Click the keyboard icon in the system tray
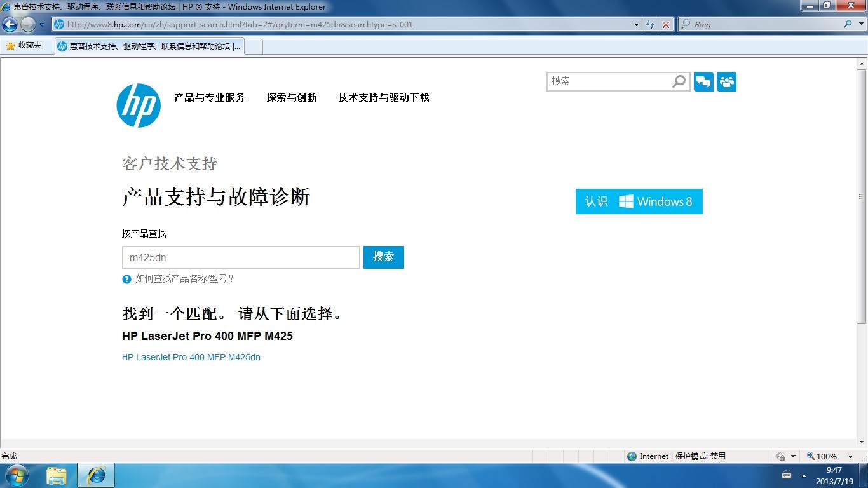 pyautogui.click(x=787, y=475)
